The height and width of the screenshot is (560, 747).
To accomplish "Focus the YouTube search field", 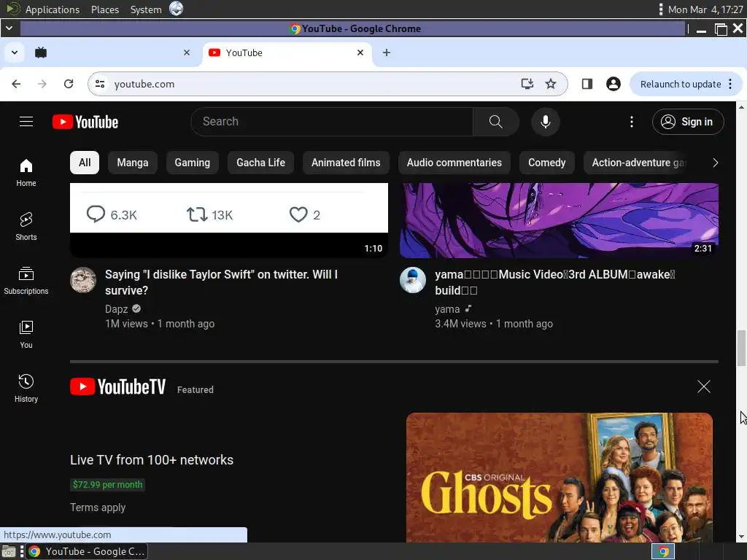I will click(x=332, y=122).
